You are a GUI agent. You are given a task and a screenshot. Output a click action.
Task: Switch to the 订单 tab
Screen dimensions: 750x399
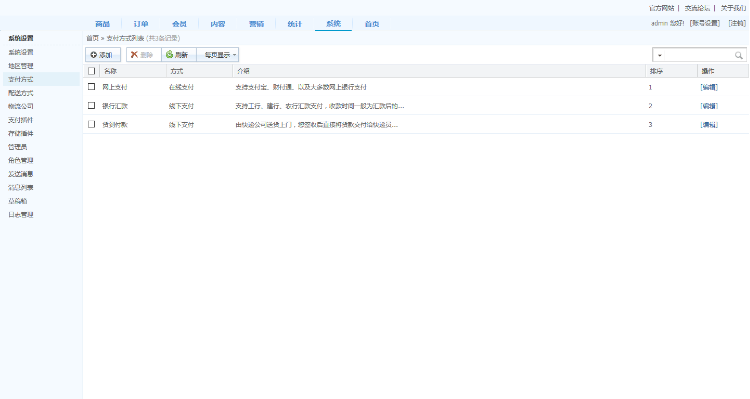[141, 24]
